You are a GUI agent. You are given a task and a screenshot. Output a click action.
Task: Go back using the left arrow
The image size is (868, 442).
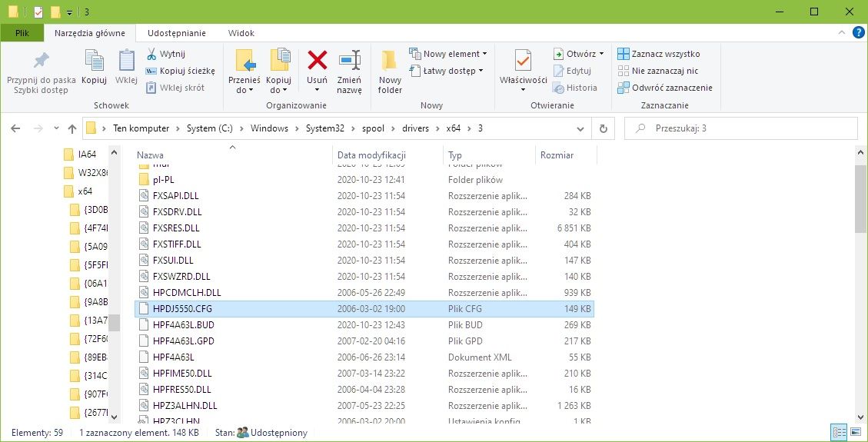[x=15, y=128]
